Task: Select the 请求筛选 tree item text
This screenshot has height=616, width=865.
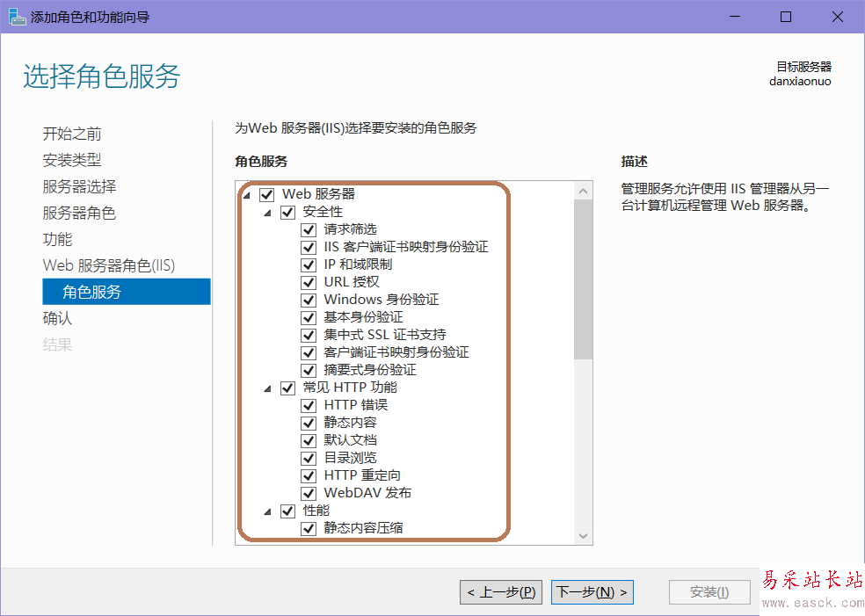Action: 350,229
